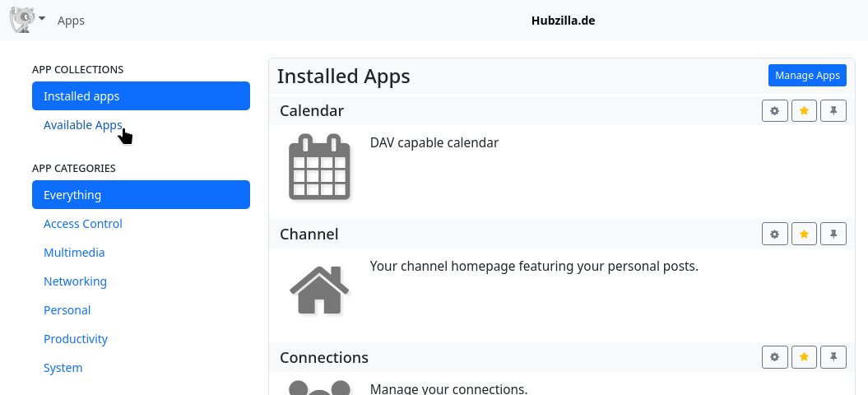Click the Manage Apps button
Image resolution: width=868 pixels, height=395 pixels.
click(807, 75)
